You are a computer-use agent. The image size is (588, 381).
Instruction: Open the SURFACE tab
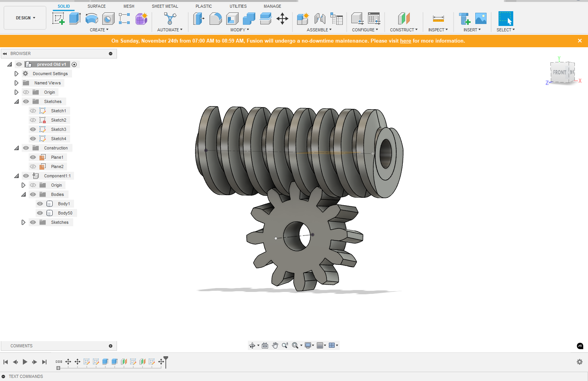(x=96, y=6)
